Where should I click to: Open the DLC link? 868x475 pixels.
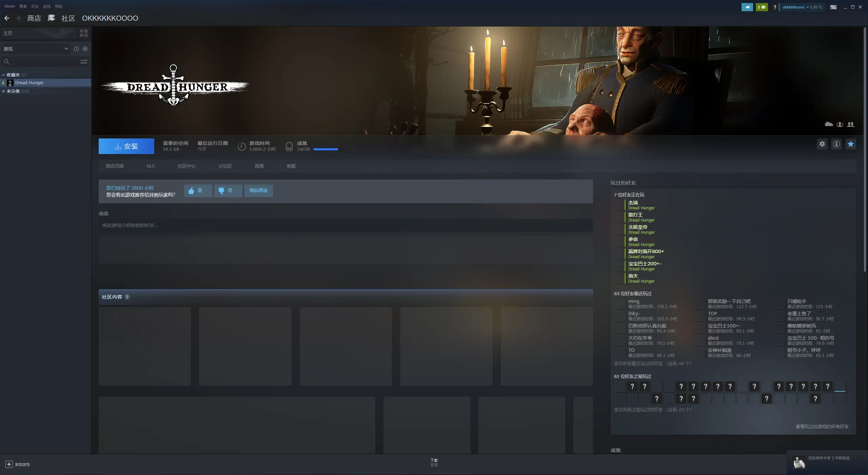pos(151,166)
